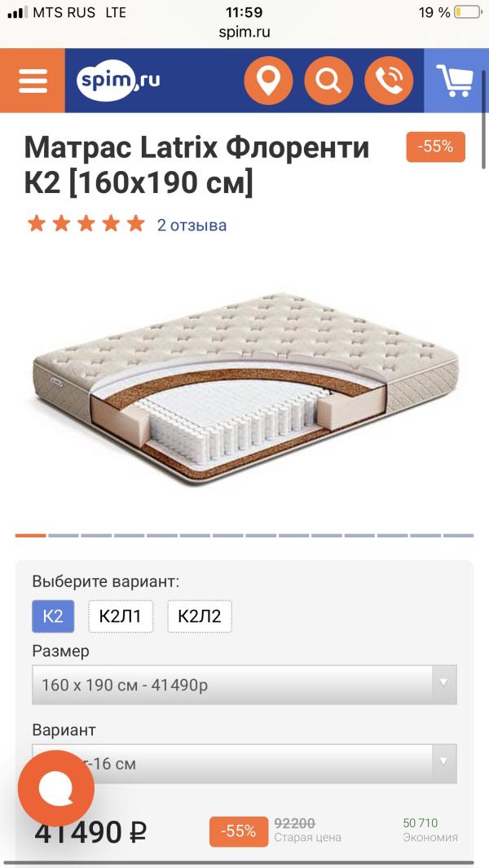Screen dimensions: 489x868
Task: Tap the phone call icon
Action: pos(389,81)
